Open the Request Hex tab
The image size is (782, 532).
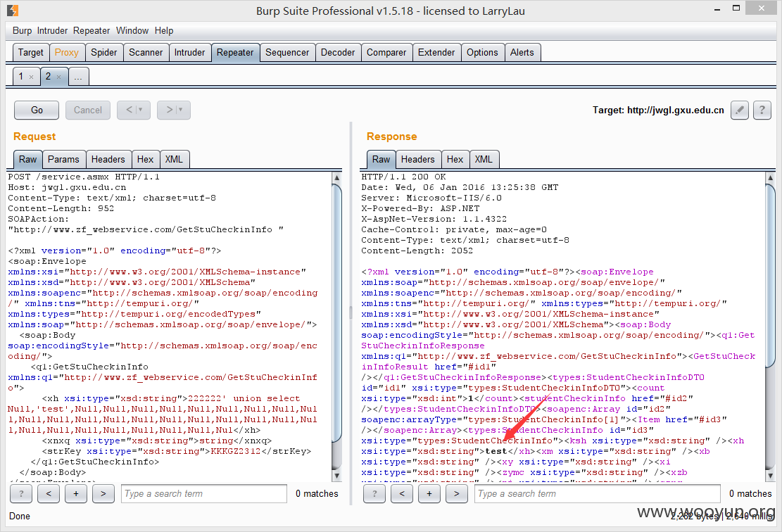[x=145, y=160]
